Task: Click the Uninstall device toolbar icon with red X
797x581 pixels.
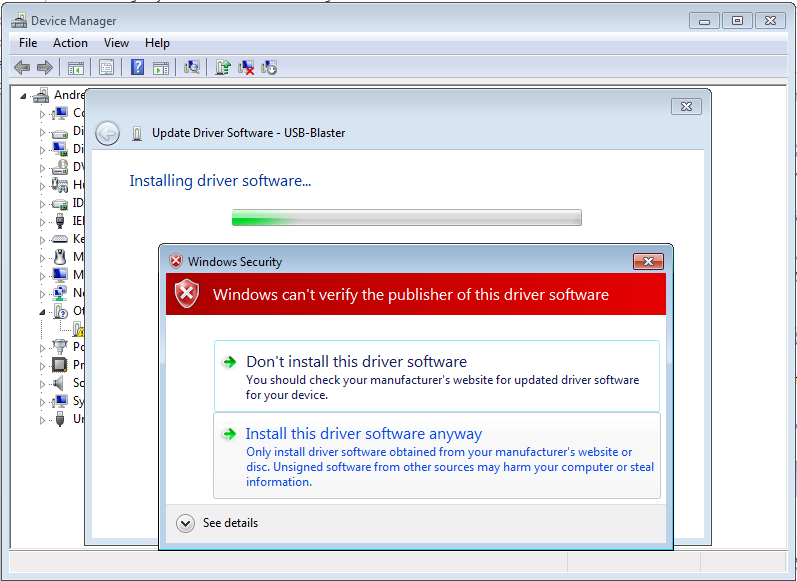Action: 246,67
